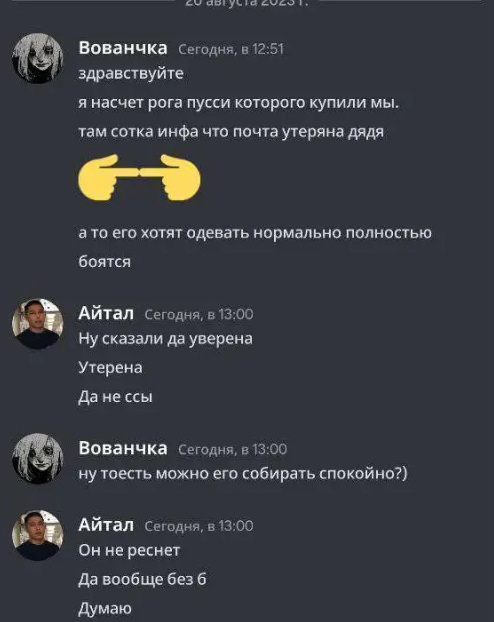Select the message 'я насчет рога пусси'
The width and height of the screenshot is (494, 622).
239,103
